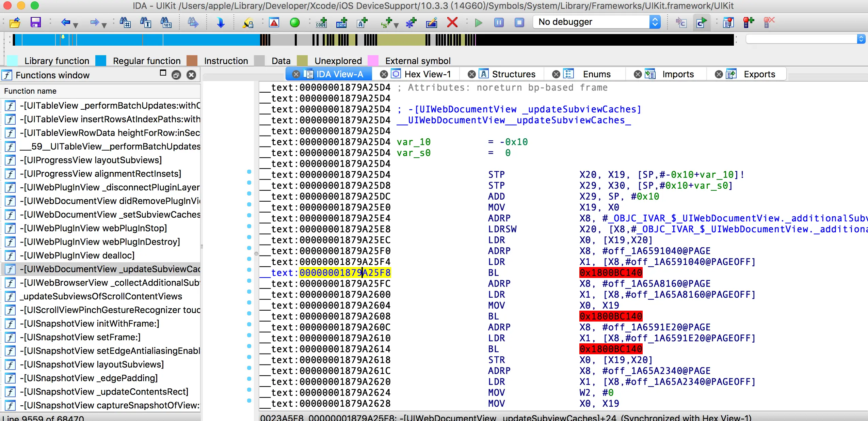868x421 pixels.
Task: Open back arrow history dropdown
Action: coord(76,25)
